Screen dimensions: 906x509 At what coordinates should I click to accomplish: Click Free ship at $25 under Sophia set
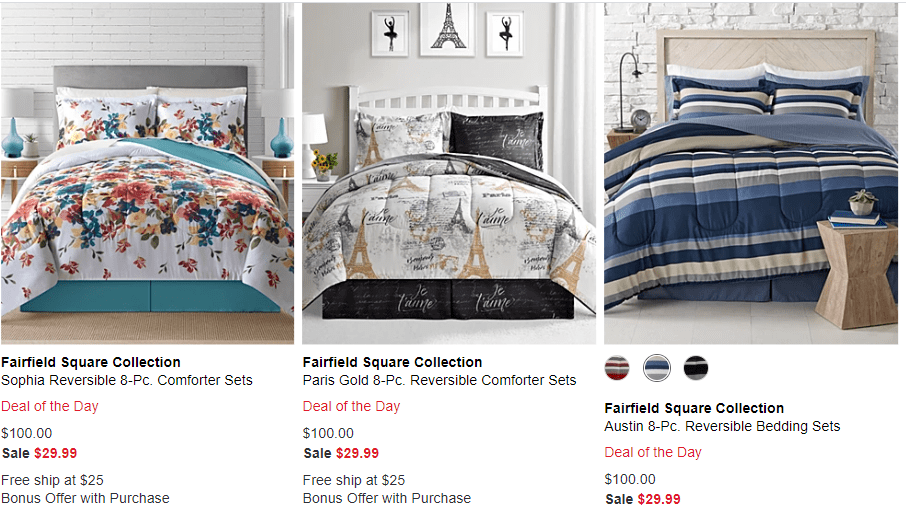(53, 480)
